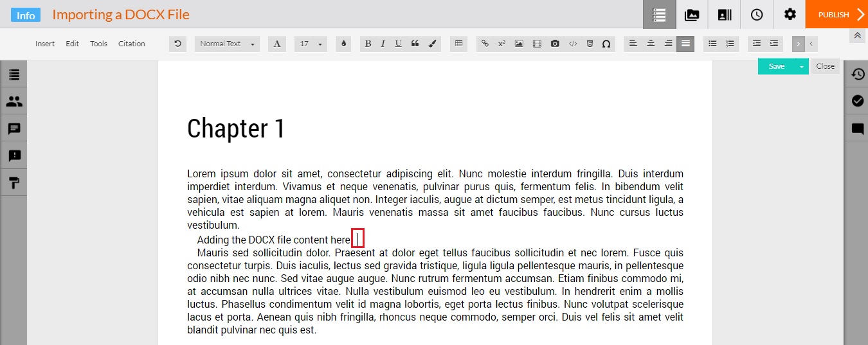Image resolution: width=868 pixels, height=345 pixels.
Task: Insert a hyperlink with link icon
Action: (x=485, y=44)
